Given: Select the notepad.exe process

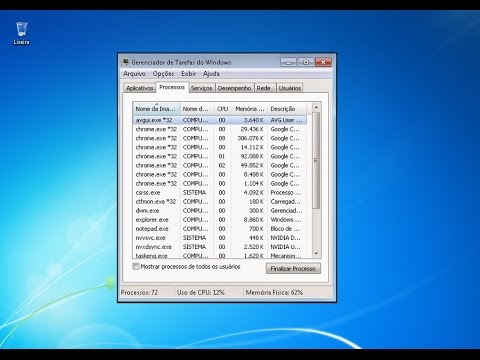Looking at the screenshot, I should pyautogui.click(x=219, y=229).
